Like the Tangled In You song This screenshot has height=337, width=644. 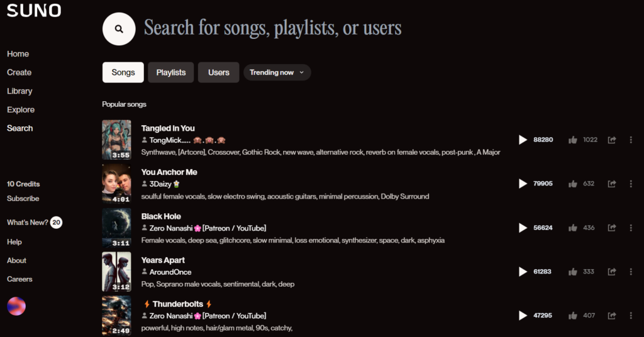pyautogui.click(x=573, y=140)
